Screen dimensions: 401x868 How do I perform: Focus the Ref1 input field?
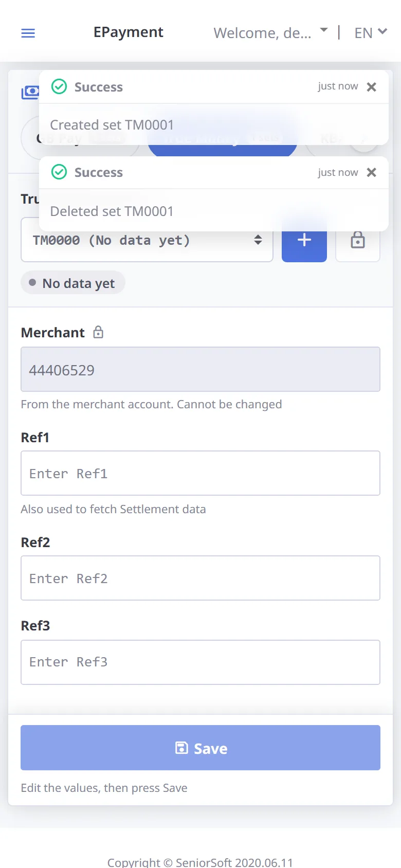point(200,473)
